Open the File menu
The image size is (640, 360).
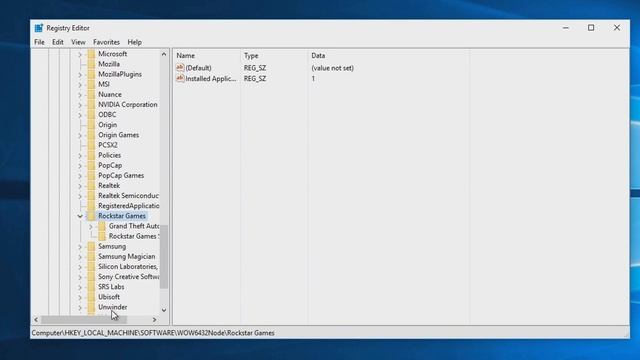pos(39,42)
